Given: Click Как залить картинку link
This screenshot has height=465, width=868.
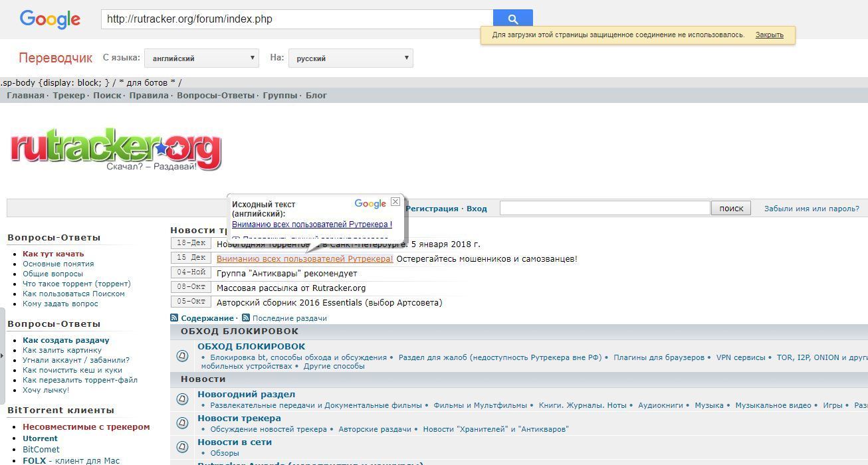Looking at the screenshot, I should tap(62, 350).
